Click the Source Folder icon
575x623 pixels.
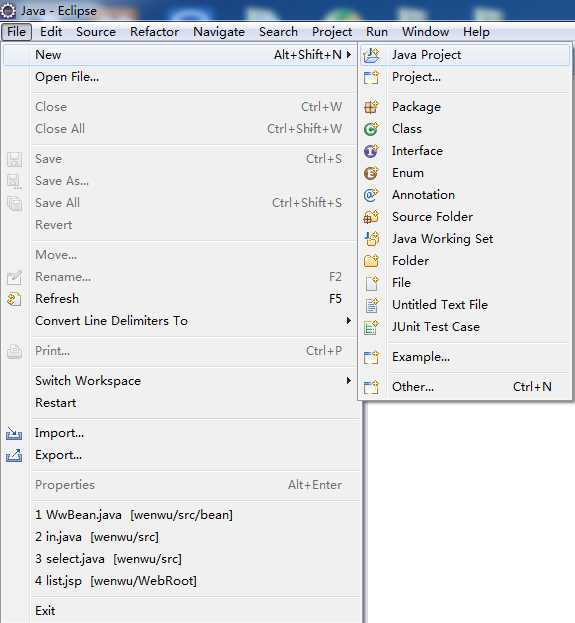click(x=371, y=217)
